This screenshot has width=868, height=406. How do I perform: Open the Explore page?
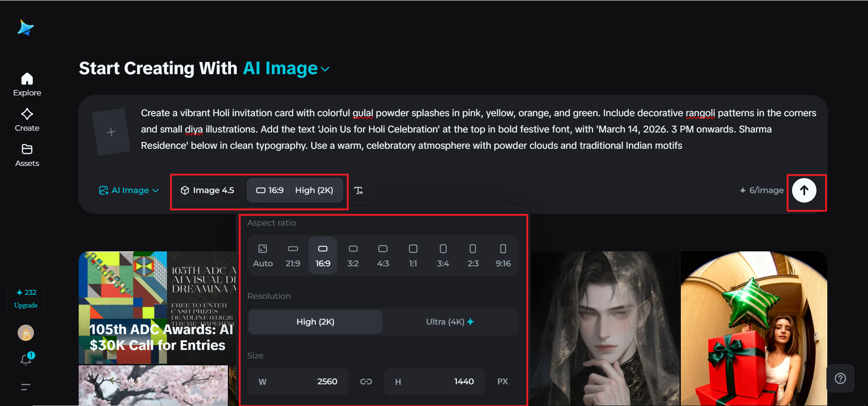[x=27, y=85]
